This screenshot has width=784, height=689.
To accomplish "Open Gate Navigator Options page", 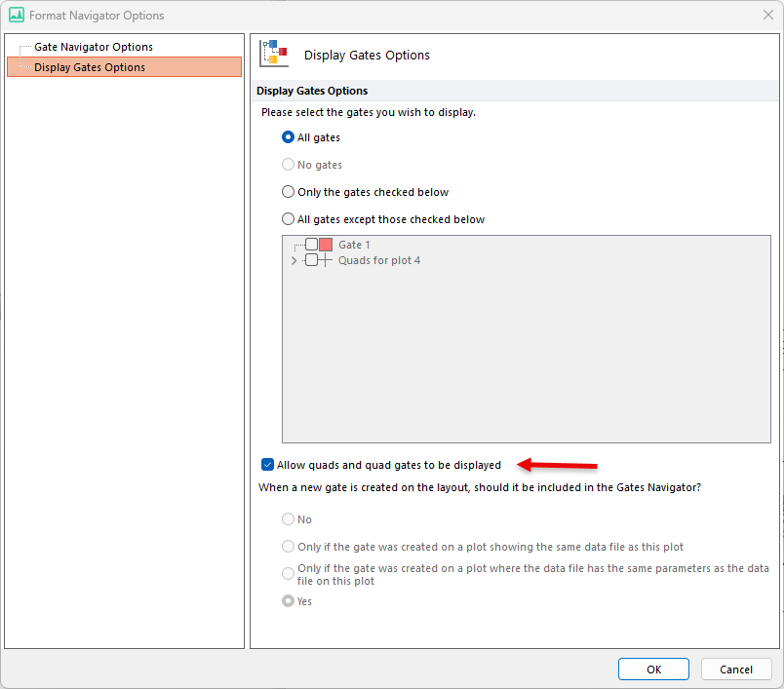I will point(94,47).
